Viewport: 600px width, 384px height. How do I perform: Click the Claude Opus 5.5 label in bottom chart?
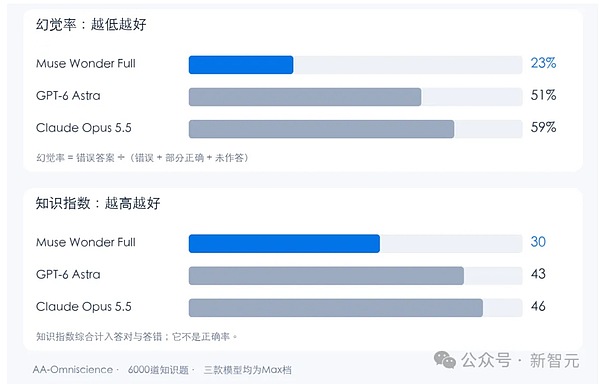pyautogui.click(x=84, y=307)
